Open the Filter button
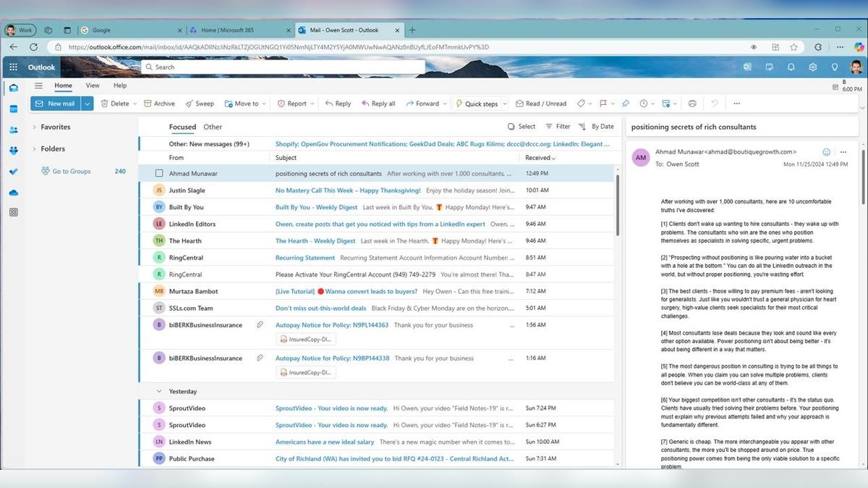Image resolution: width=868 pixels, height=488 pixels. pyautogui.click(x=558, y=126)
